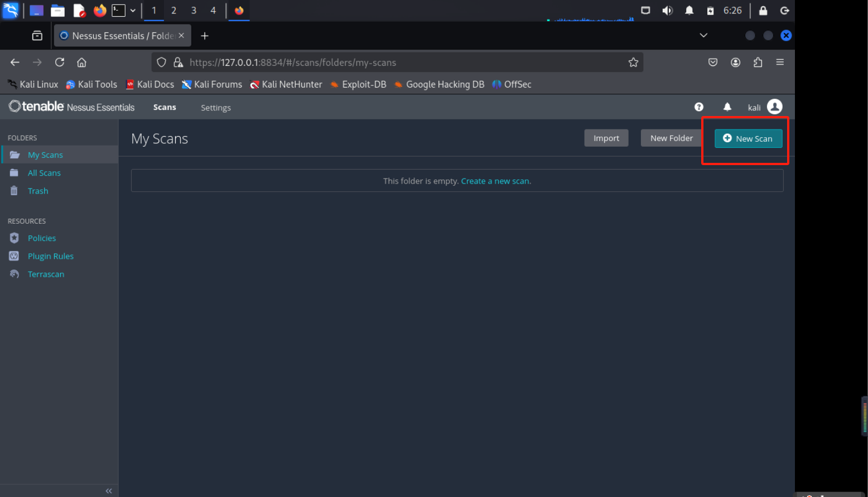The width and height of the screenshot is (868, 497).
Task: Click the volume speaker icon in the system tray
Action: click(667, 10)
